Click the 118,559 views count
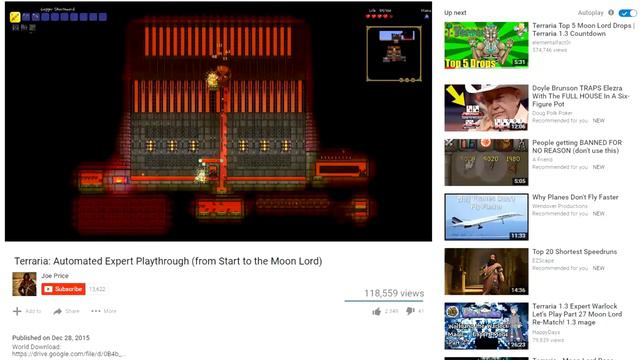Viewport: 640px width, 360px height. (394, 293)
